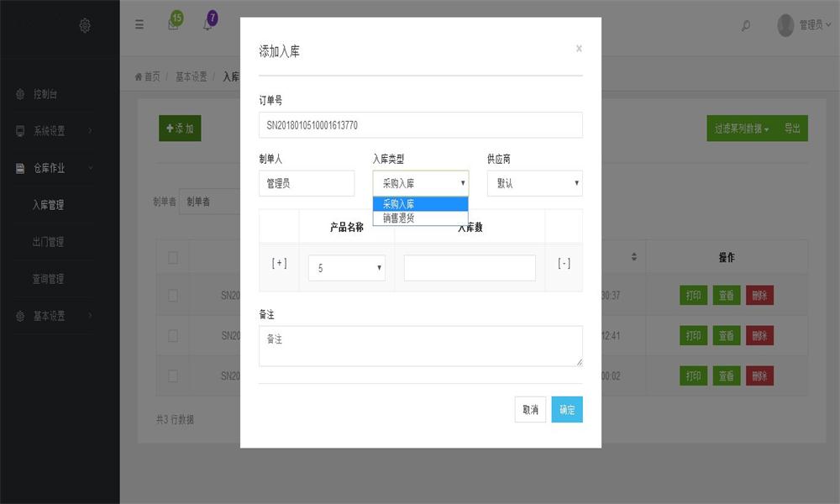Close the 添加入库 dialog with X

[x=579, y=49]
